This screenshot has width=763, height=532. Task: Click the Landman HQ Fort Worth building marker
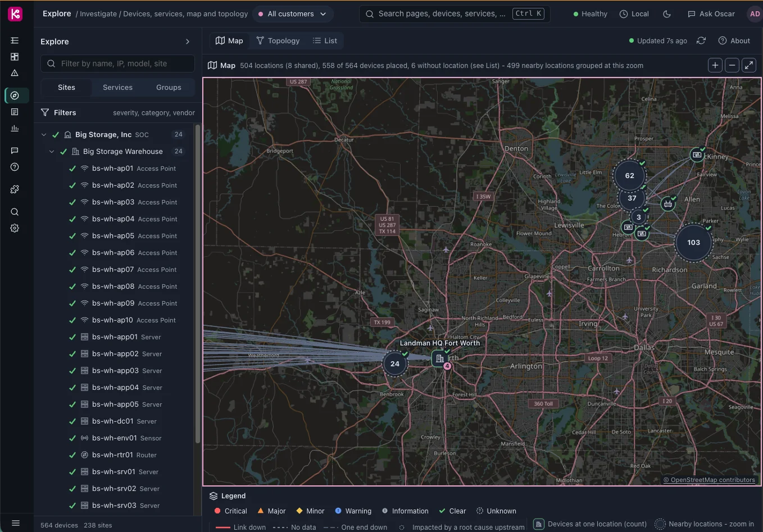439,358
